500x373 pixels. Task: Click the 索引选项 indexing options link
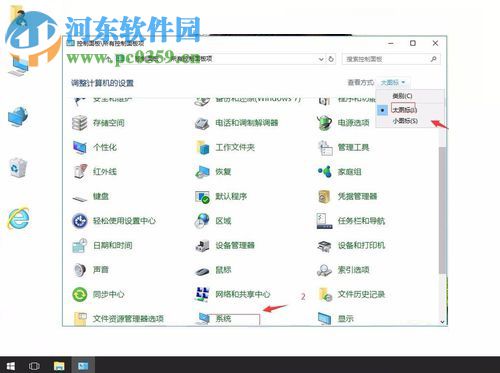(x=353, y=270)
